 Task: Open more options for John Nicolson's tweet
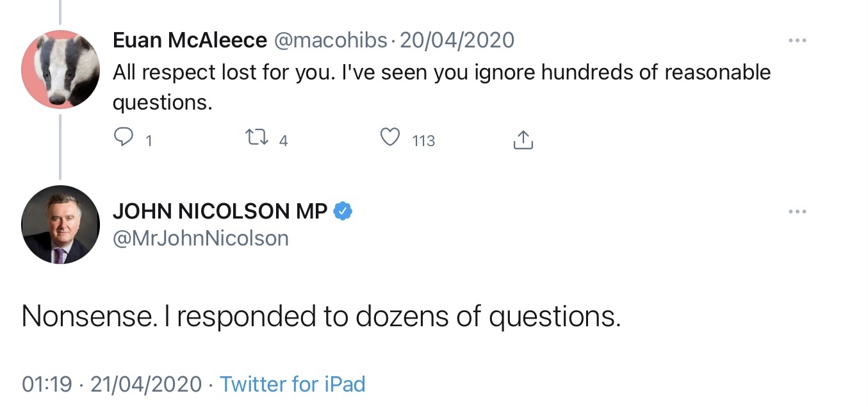[798, 212]
